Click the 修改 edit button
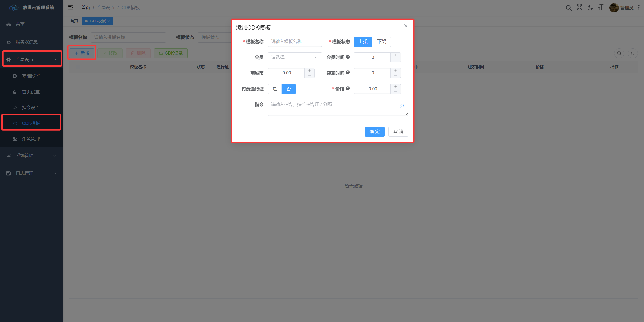Screen dimensions: 644x322 pos(110,53)
